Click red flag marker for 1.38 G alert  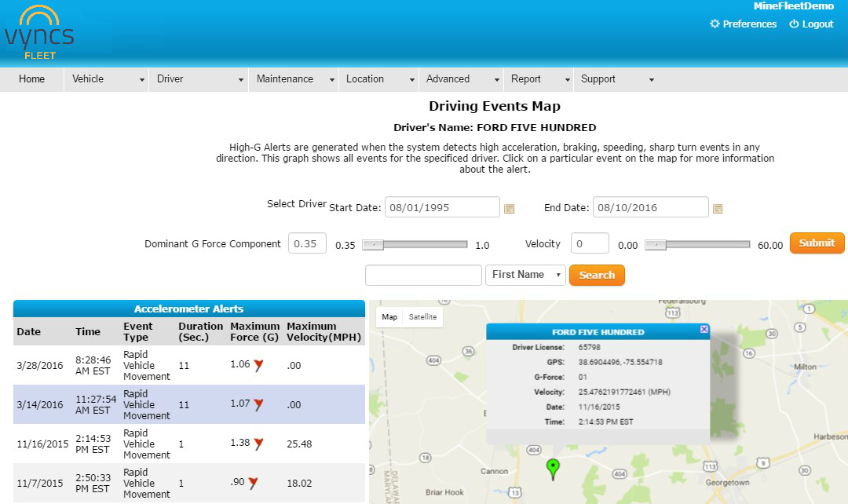click(258, 444)
